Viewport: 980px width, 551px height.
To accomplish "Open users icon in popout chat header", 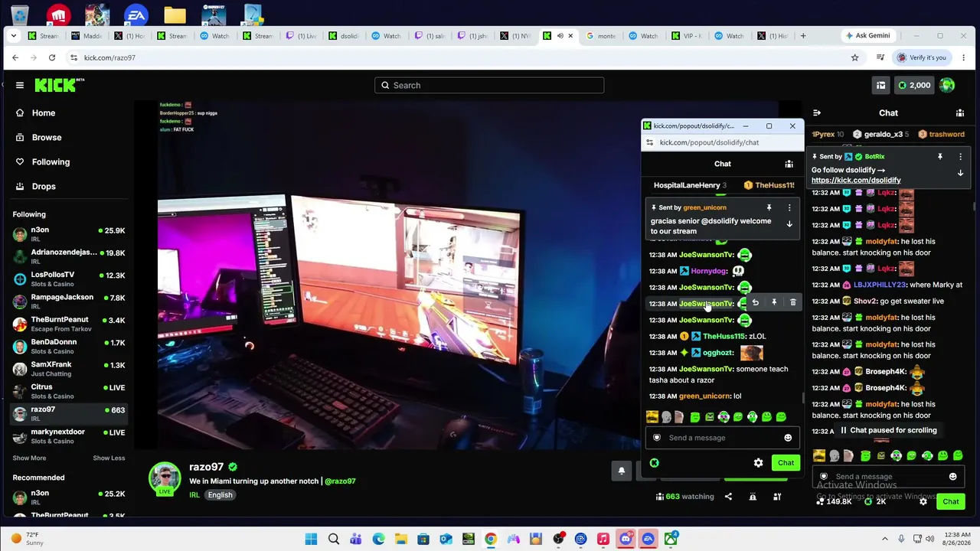I will click(x=789, y=164).
